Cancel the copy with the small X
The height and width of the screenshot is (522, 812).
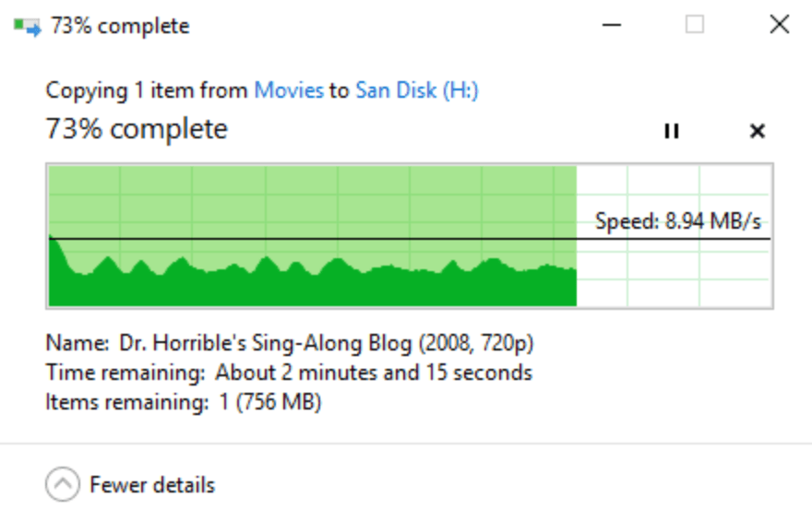click(x=758, y=131)
